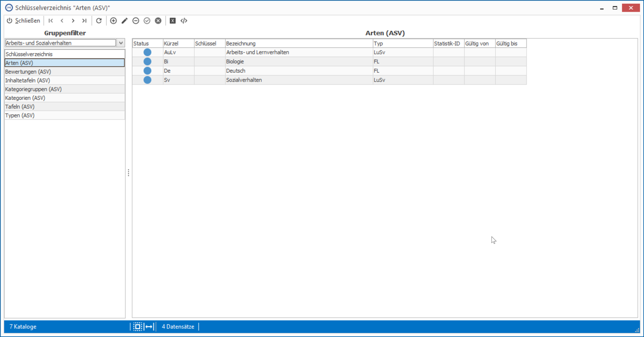Add new entry with plus icon
The height and width of the screenshot is (337, 644).
113,21
